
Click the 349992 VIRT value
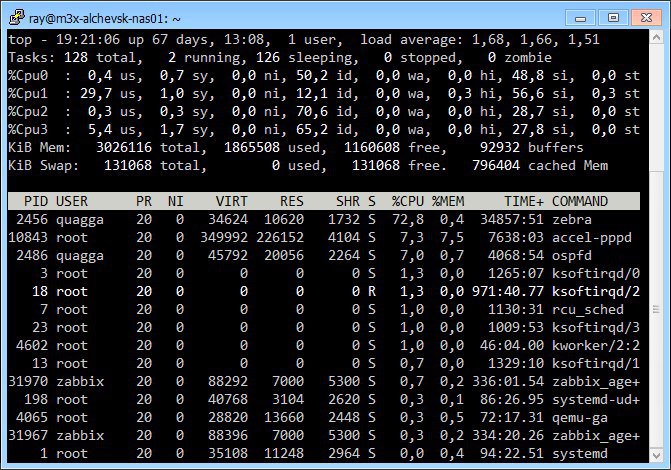[x=224, y=237]
